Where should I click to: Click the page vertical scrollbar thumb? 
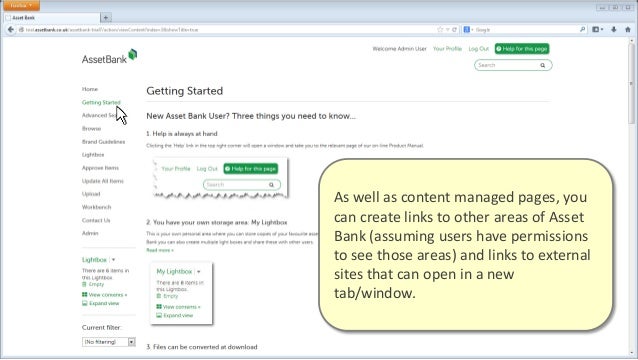coord(631,84)
